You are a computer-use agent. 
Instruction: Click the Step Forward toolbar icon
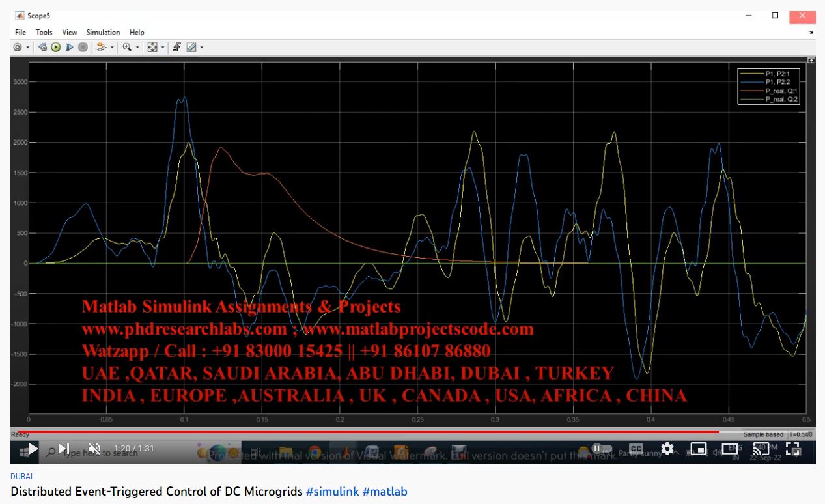(x=69, y=48)
